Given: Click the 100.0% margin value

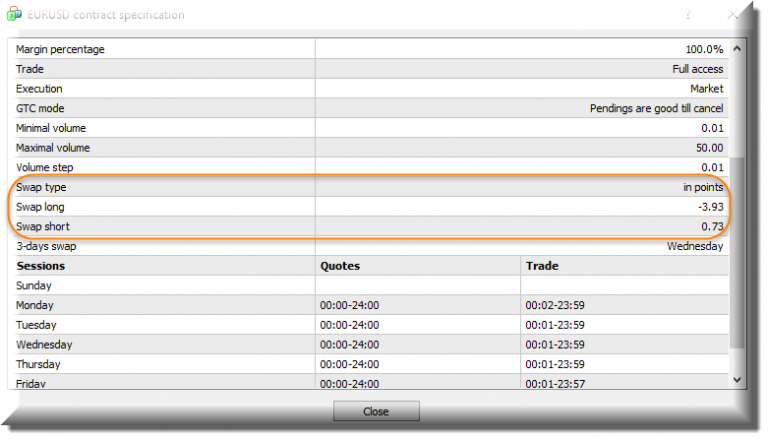Looking at the screenshot, I should [x=704, y=49].
